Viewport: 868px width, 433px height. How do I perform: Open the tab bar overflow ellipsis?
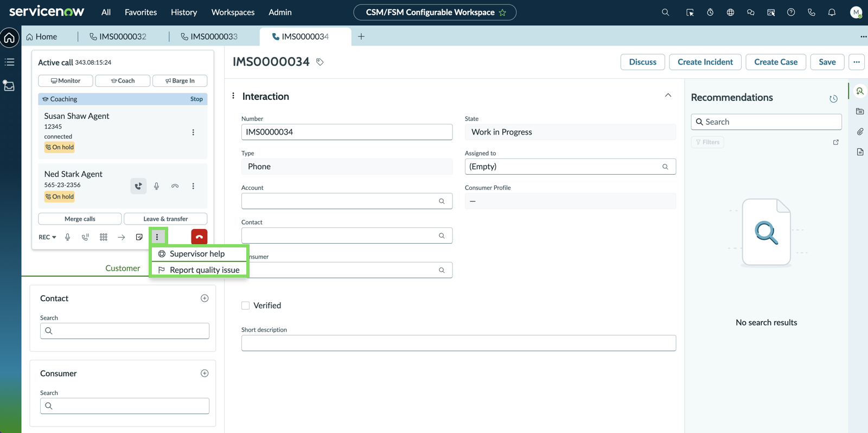863,37
